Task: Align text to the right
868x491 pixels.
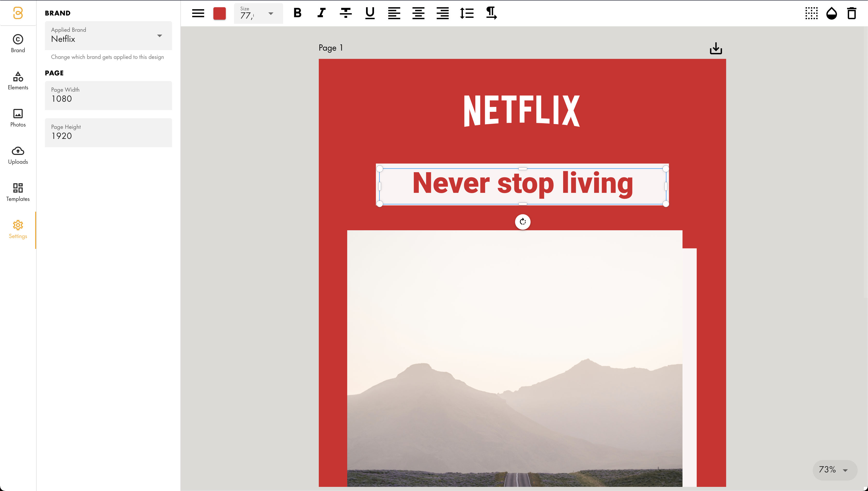Action: (x=443, y=13)
